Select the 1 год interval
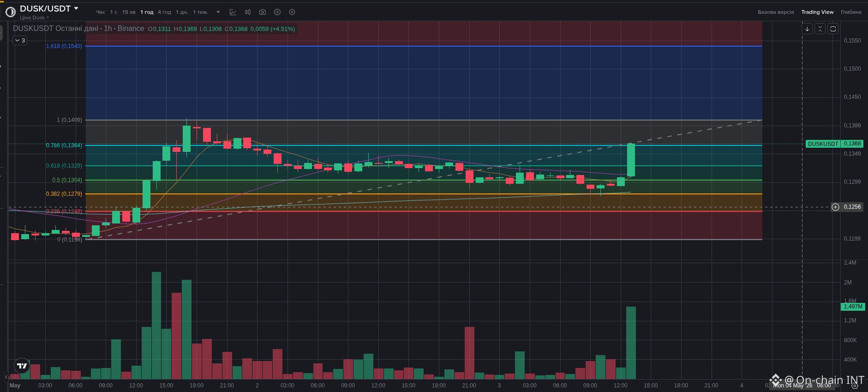This screenshot has height=392, width=868. 147,12
